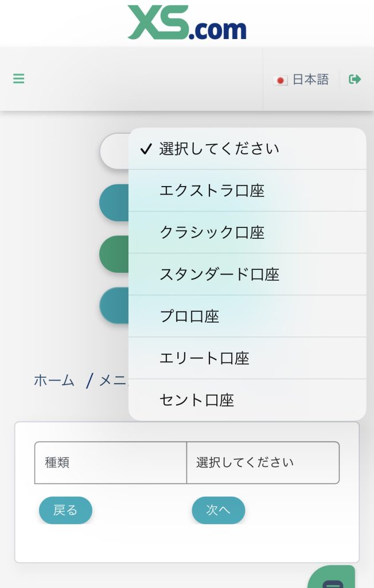This screenshot has width=374, height=588.
Task: Open the 日本語 language selector
Action: click(x=310, y=80)
